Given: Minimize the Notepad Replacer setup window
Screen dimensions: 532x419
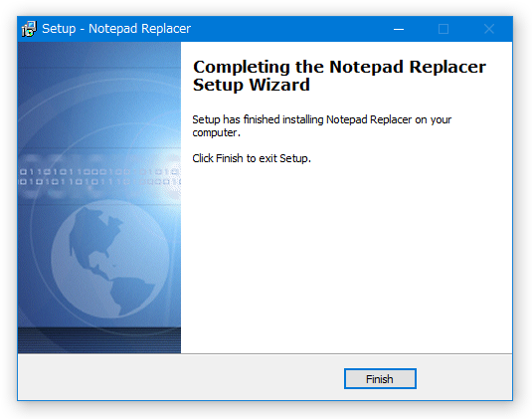Looking at the screenshot, I should point(399,29).
